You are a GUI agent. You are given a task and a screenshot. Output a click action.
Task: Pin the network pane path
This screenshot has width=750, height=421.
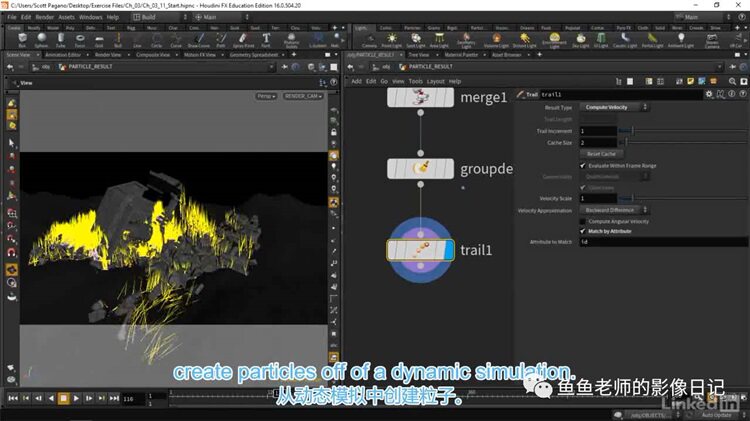click(x=732, y=67)
